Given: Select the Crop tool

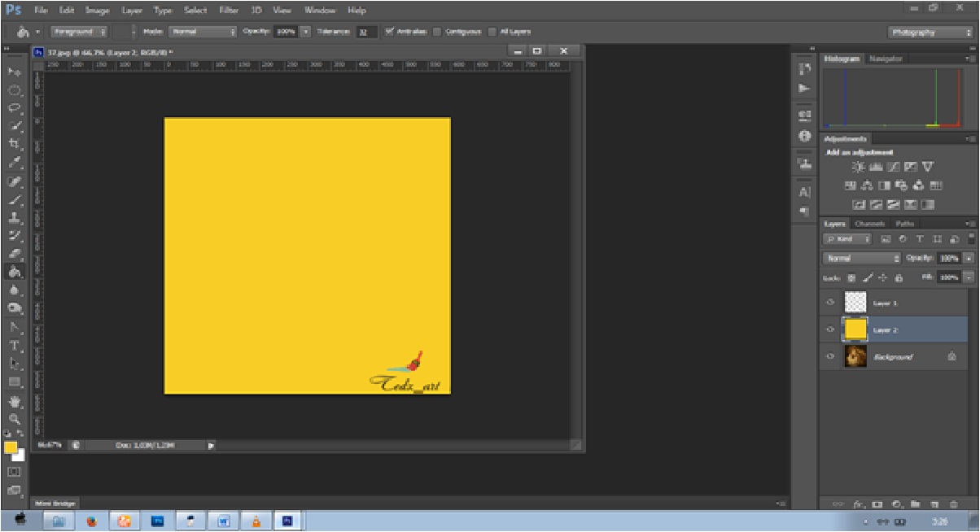Looking at the screenshot, I should click(15, 143).
